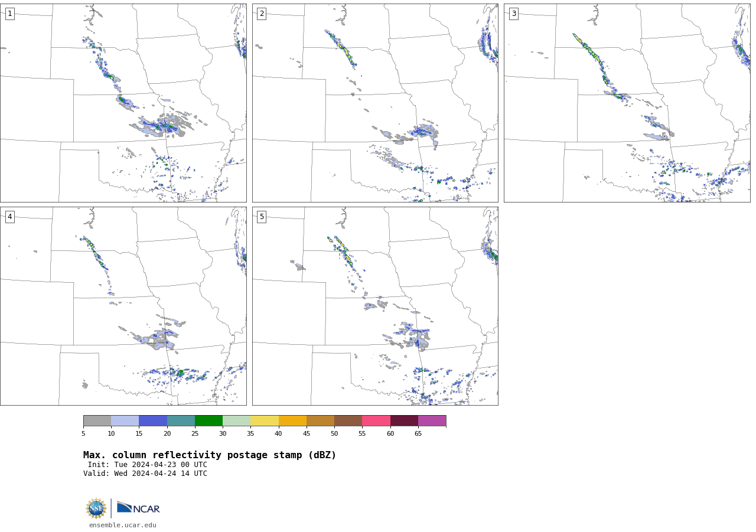The image size is (756, 532).
Task: Click the pale green 30-35 dBZ swatch
Action: click(236, 420)
